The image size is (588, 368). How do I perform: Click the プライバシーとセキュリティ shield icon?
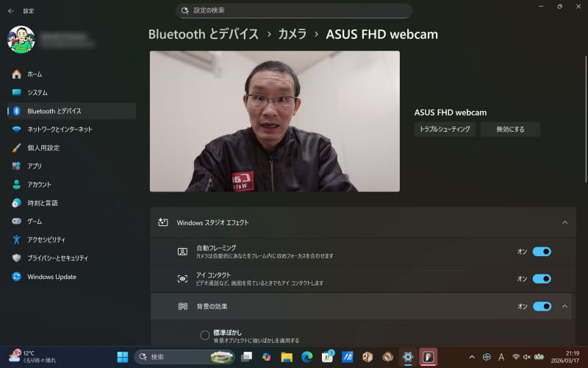click(x=16, y=258)
